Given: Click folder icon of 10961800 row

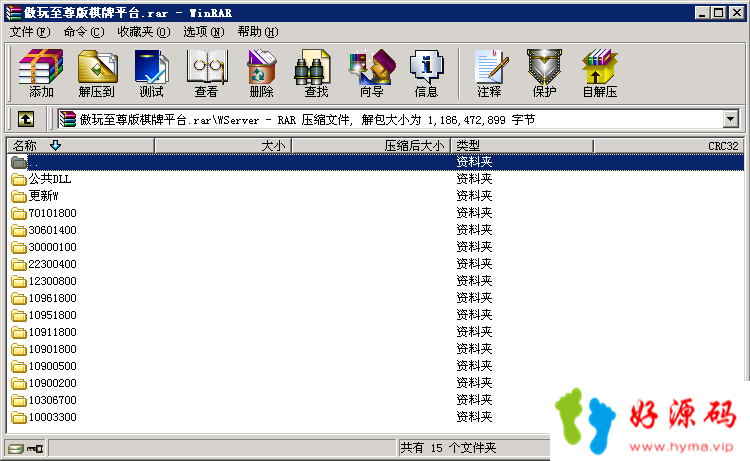Looking at the screenshot, I should [x=19, y=298].
